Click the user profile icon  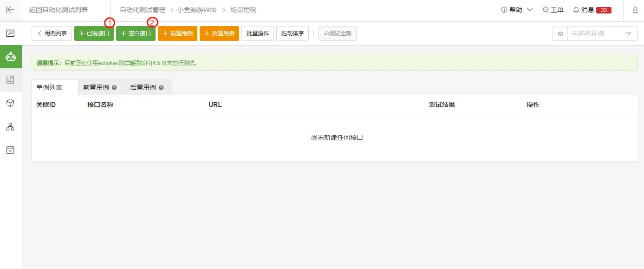(635, 10)
